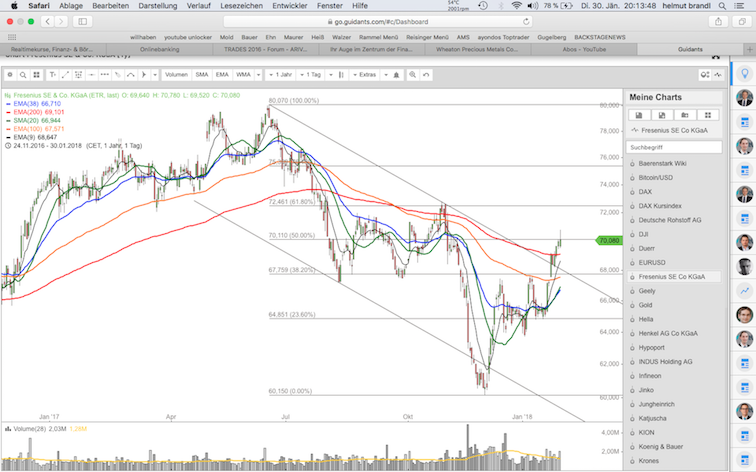This screenshot has width=756, height=472.
Task: Select the Fibonacci retracement tool
Action: pyautogui.click(x=78, y=75)
